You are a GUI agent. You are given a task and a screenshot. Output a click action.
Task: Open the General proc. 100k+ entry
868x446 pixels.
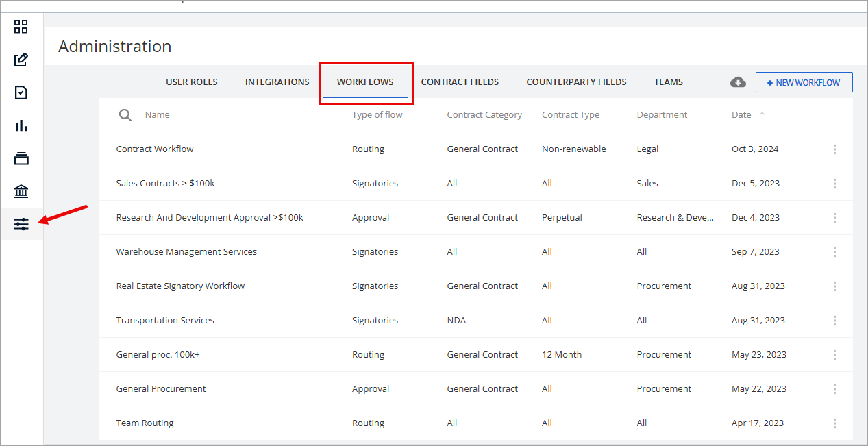pos(158,355)
